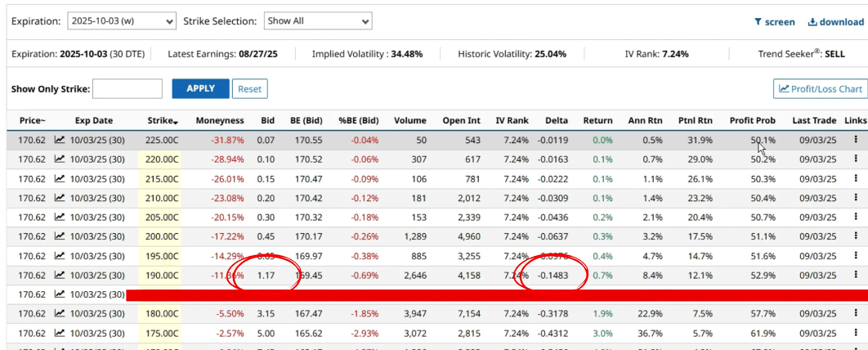Screen dimensions: 868x350
Task: Click the 7,154 open interest value
Action: tap(468, 313)
